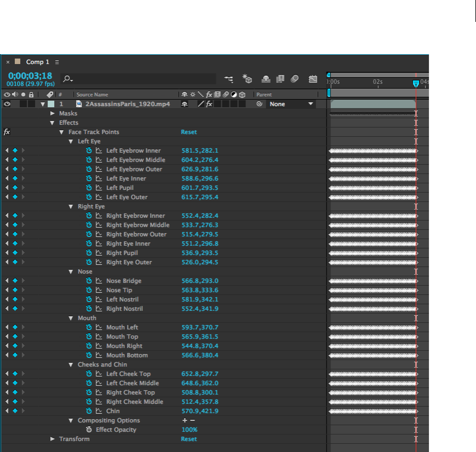476x452 pixels.
Task: Open the Comp 1 panel menu
Action: (x=57, y=62)
